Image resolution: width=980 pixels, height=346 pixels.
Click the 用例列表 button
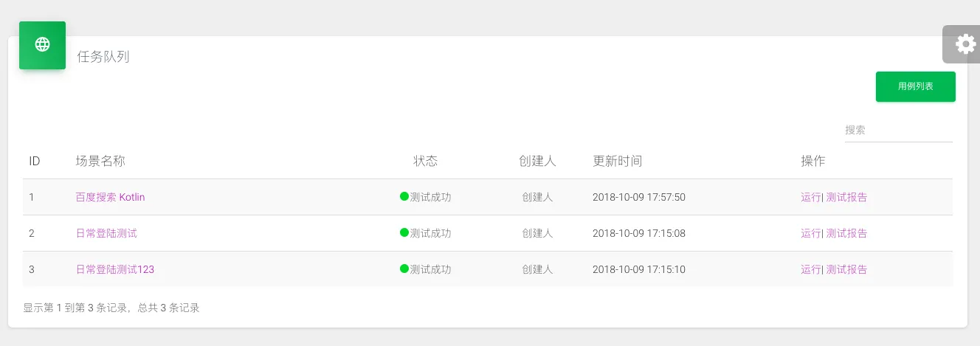(915, 86)
